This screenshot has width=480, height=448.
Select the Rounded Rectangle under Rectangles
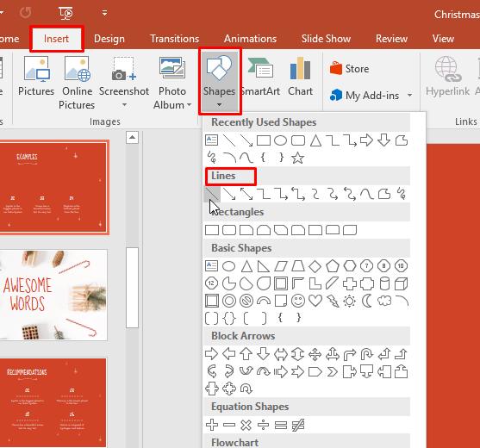(229, 230)
